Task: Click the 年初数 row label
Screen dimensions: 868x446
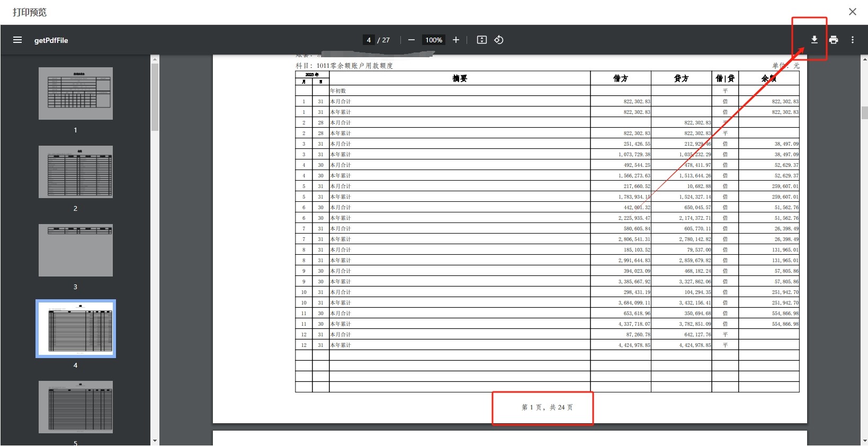Action: (x=338, y=91)
